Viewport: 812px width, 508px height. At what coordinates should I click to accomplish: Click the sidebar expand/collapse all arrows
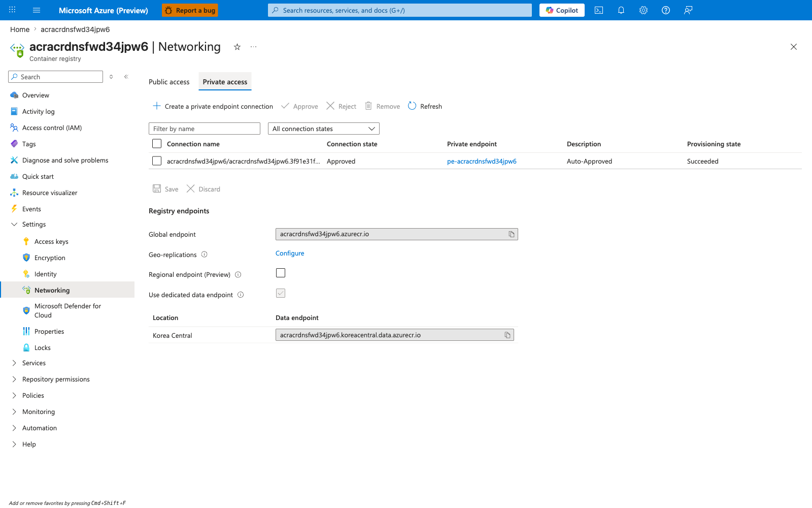click(x=111, y=77)
